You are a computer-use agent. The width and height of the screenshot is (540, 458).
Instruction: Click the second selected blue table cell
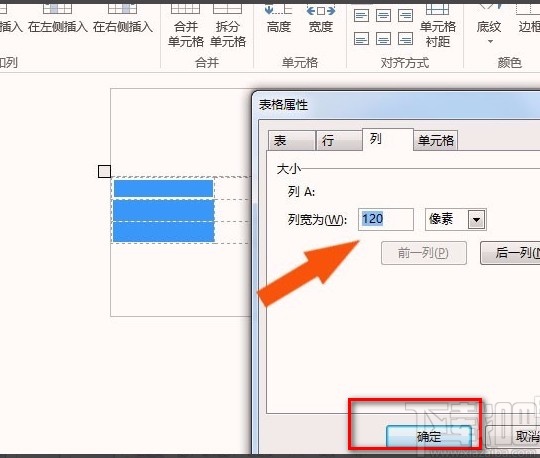pyautogui.click(x=163, y=210)
